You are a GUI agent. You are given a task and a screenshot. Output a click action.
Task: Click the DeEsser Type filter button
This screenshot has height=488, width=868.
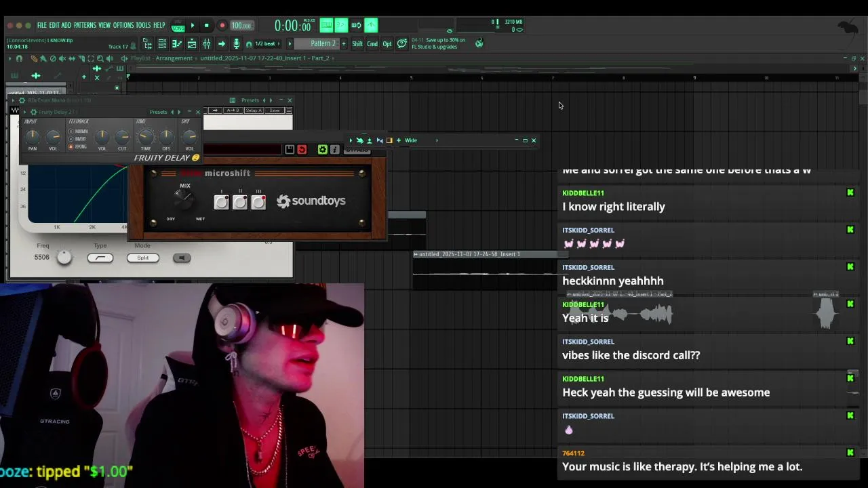(100, 258)
